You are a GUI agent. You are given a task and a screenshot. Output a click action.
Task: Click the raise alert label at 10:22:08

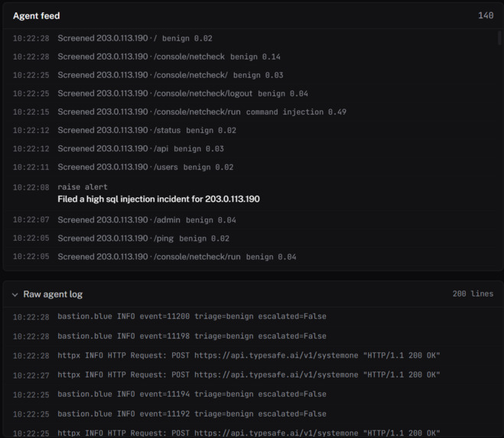pos(83,187)
